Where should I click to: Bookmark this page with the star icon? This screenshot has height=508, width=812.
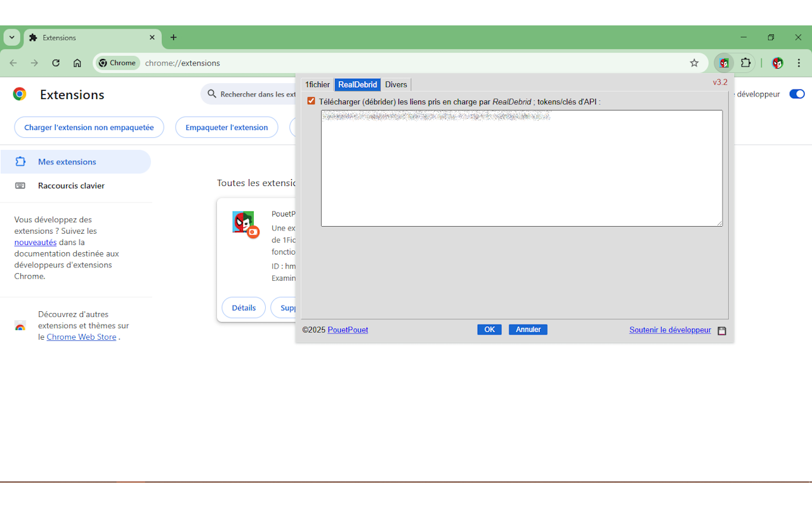[x=694, y=63]
